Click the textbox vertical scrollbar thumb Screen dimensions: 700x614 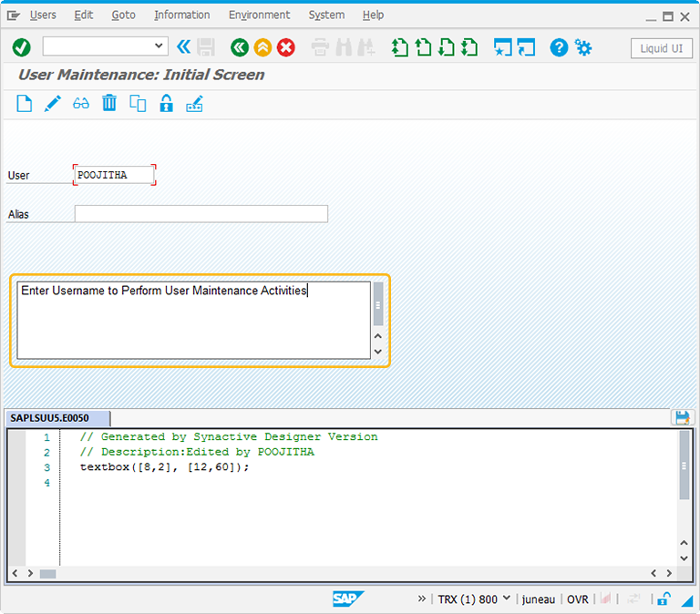[x=378, y=304]
